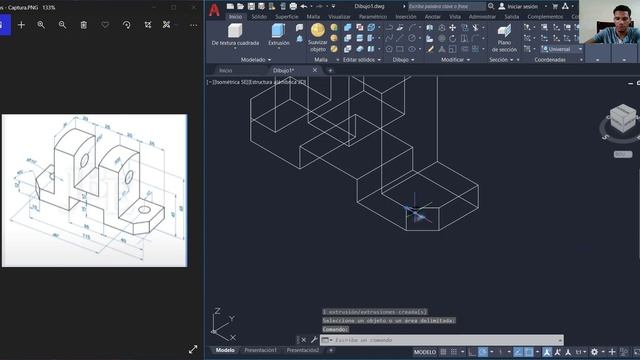This screenshot has width=640, height=360.
Task: Open the Visualizar ribbon tab
Action: pos(339,17)
